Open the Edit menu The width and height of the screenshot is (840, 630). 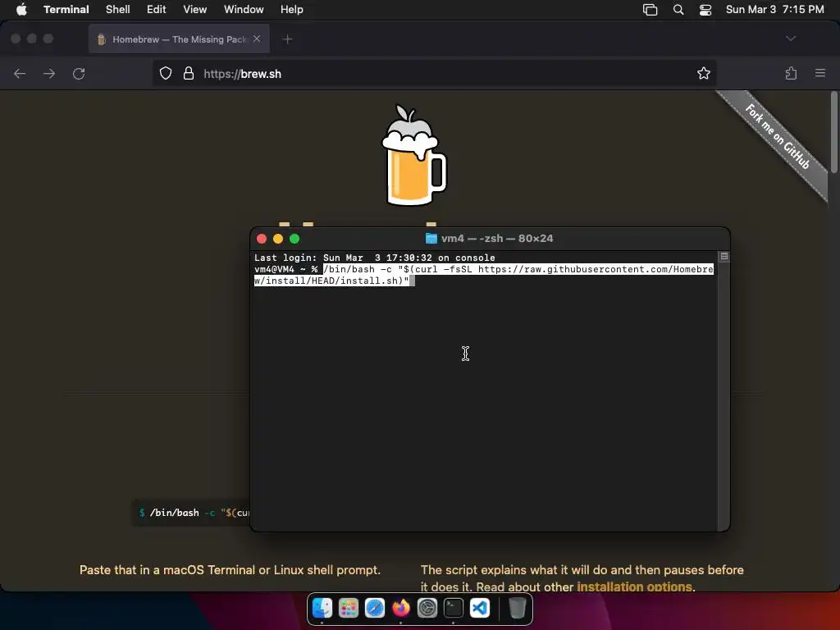(x=157, y=10)
